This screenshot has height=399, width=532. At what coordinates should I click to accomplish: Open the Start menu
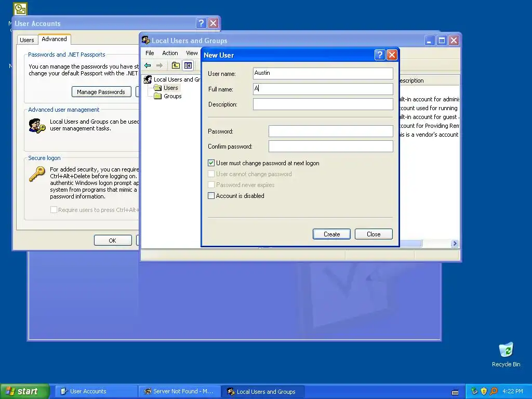point(24,391)
